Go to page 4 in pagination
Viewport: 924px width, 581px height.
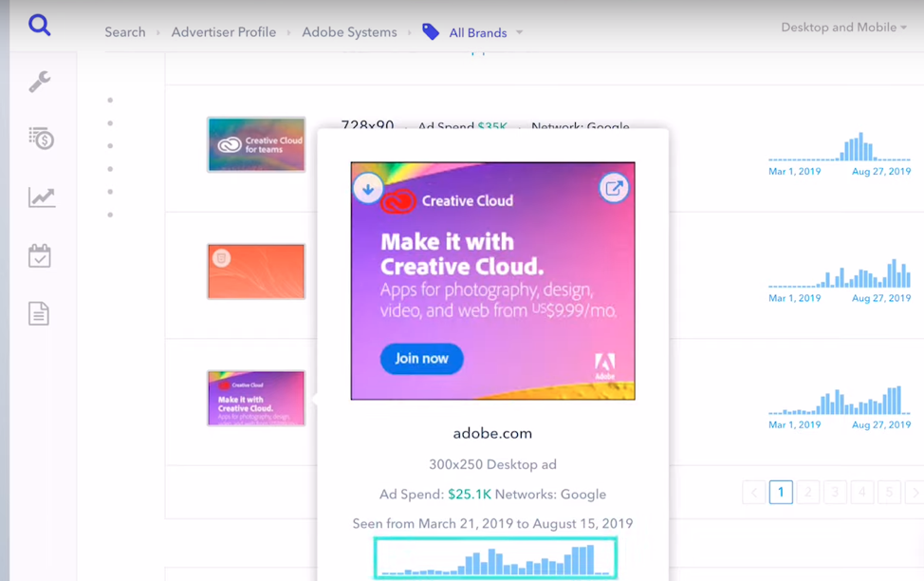[862, 492]
